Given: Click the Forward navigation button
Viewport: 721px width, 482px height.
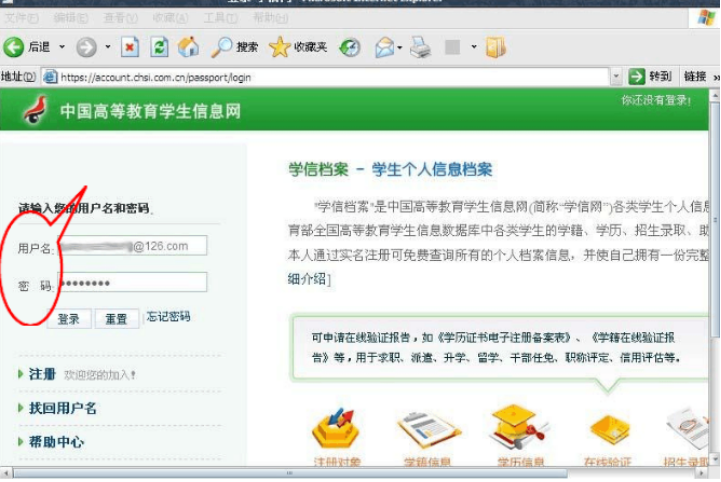Looking at the screenshot, I should point(86,47).
